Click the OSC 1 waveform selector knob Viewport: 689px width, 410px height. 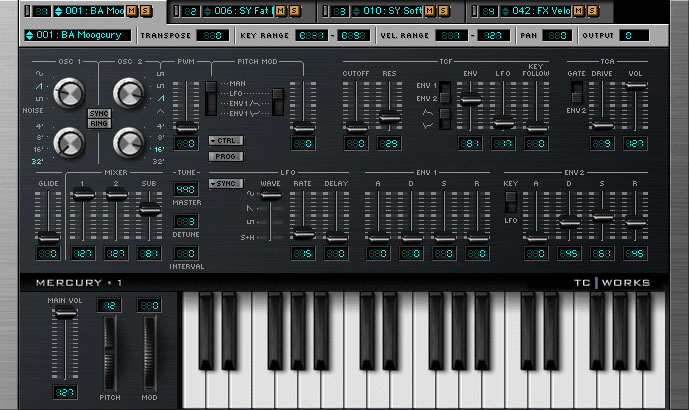coord(69,93)
